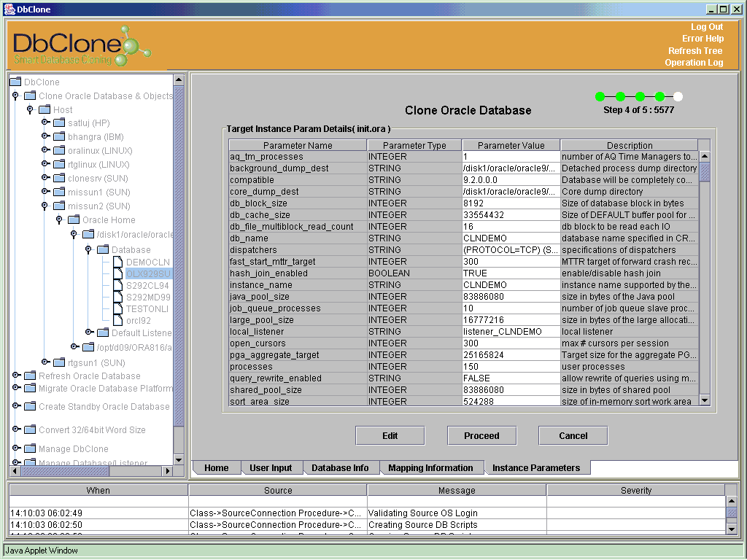Screen dimensions: 747x560
Task: Click the Default Listener folder icon
Action: pos(103,332)
